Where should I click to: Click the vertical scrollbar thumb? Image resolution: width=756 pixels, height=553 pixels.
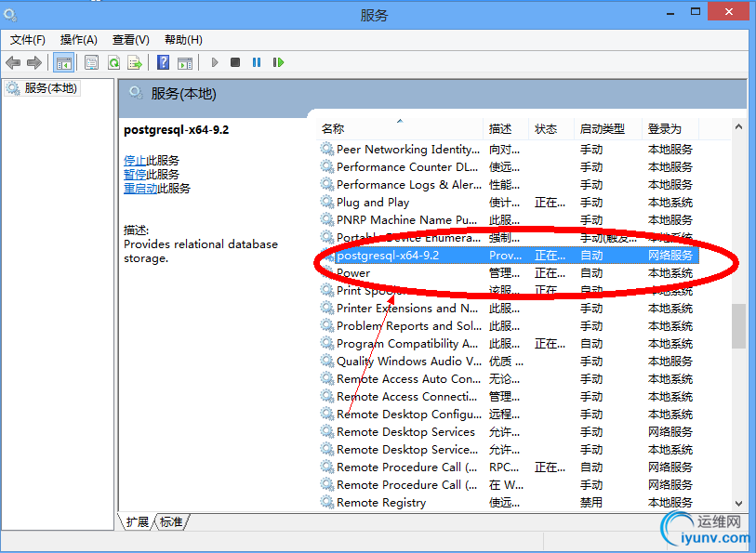(x=738, y=325)
